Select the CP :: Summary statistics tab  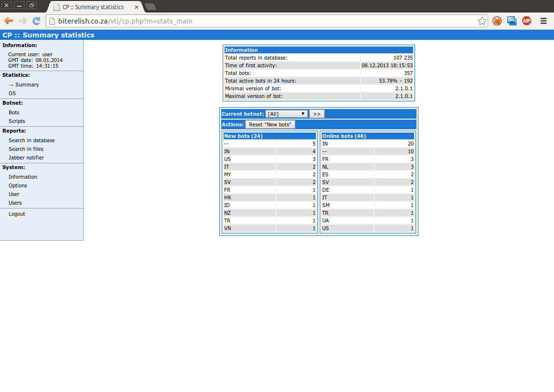(x=93, y=7)
